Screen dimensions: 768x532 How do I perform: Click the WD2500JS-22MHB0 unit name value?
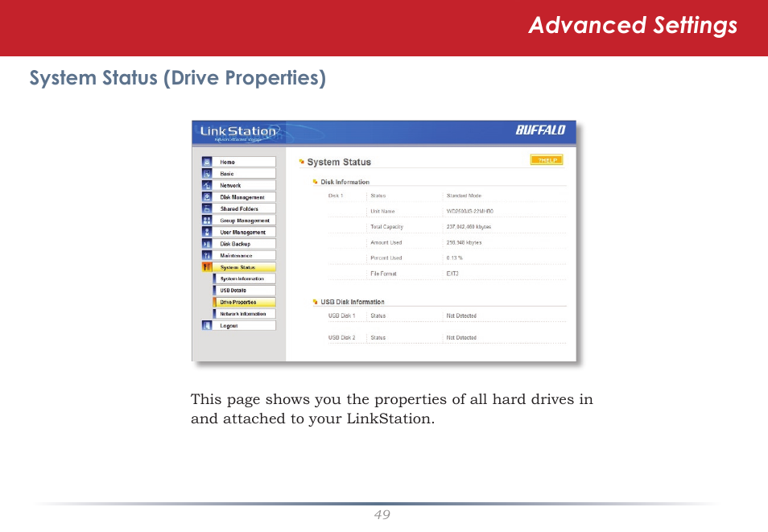pyautogui.click(x=469, y=211)
